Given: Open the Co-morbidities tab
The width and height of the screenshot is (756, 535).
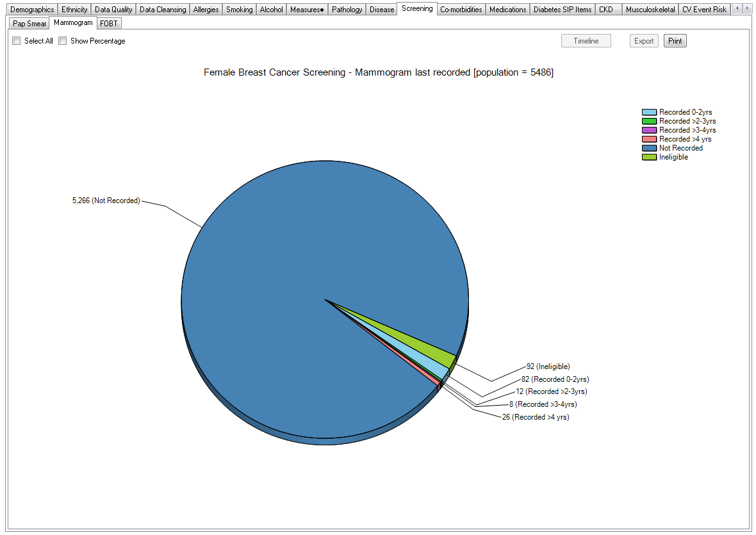Looking at the screenshot, I should tap(461, 10).
